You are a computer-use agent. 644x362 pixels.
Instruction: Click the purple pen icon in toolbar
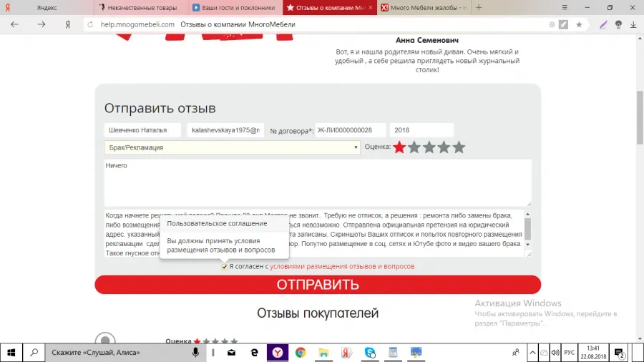[x=603, y=24]
